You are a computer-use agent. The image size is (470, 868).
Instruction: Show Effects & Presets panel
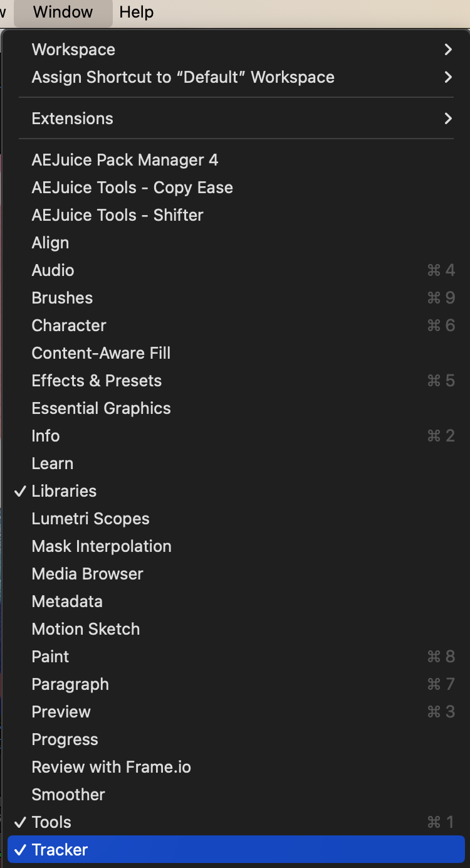coord(97,381)
